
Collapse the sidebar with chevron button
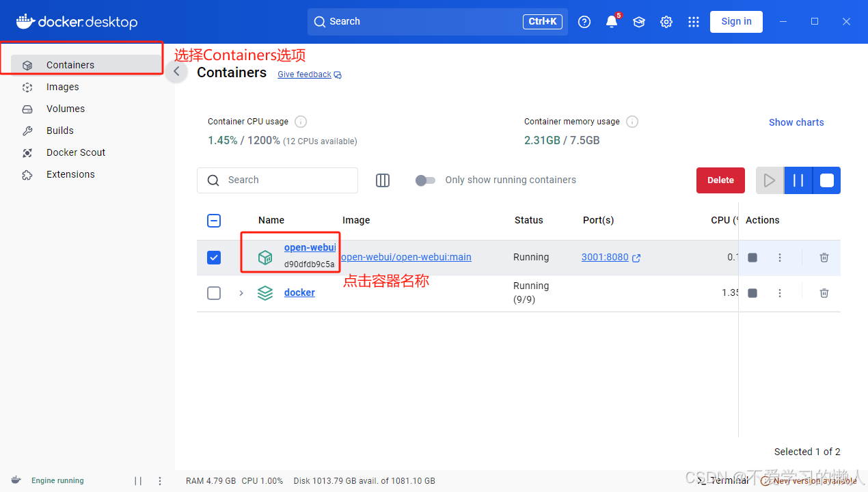click(x=176, y=71)
